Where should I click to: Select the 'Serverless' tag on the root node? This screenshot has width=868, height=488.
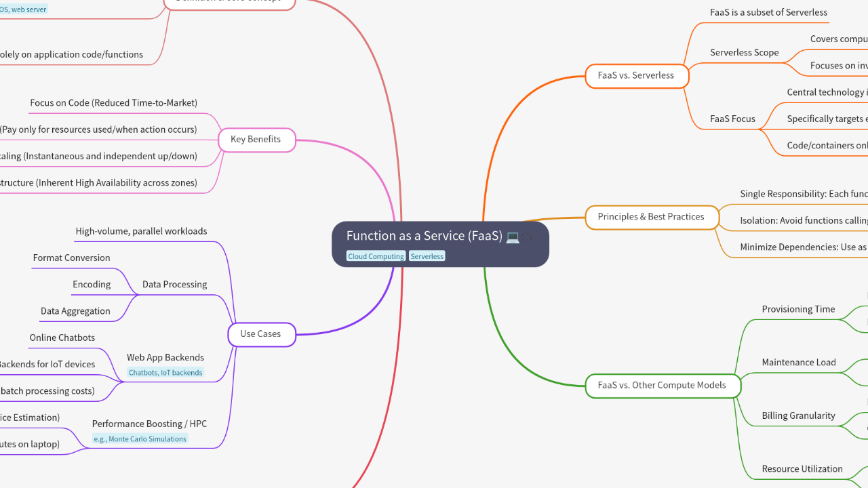coord(427,256)
